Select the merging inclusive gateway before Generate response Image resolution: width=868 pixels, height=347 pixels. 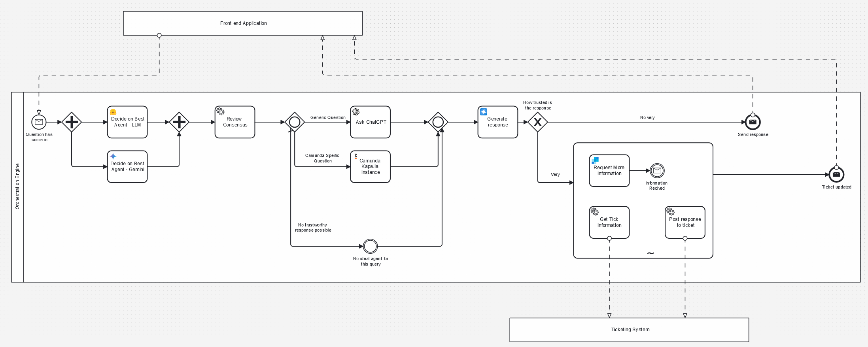[438, 122]
